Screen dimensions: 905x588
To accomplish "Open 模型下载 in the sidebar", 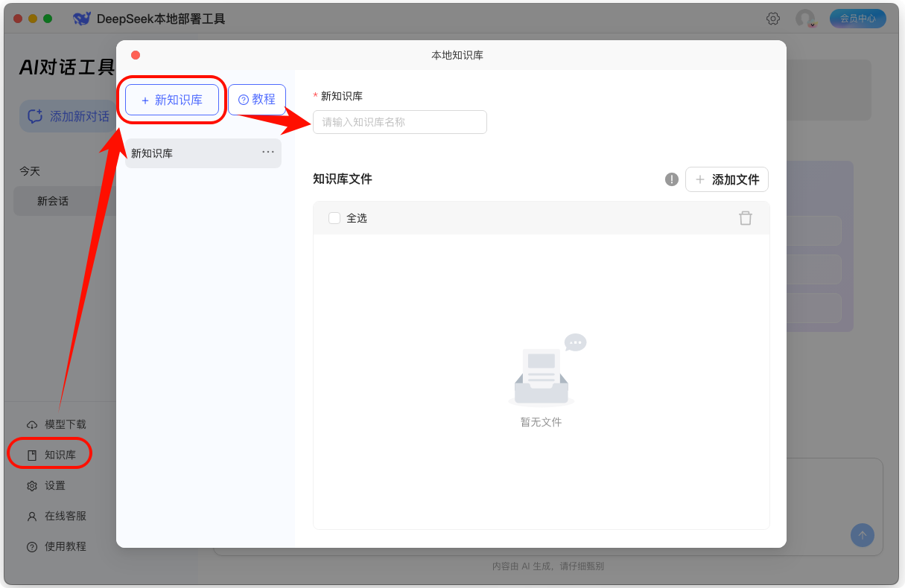I will pyautogui.click(x=57, y=424).
